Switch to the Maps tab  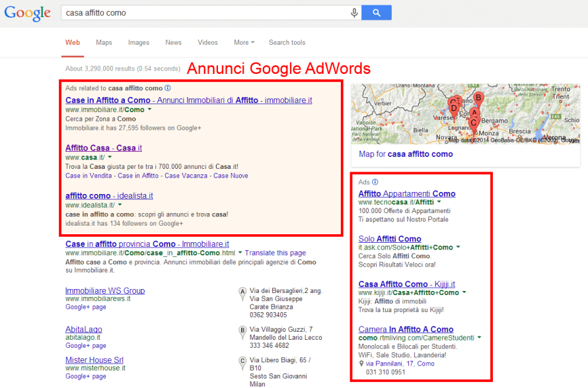104,43
